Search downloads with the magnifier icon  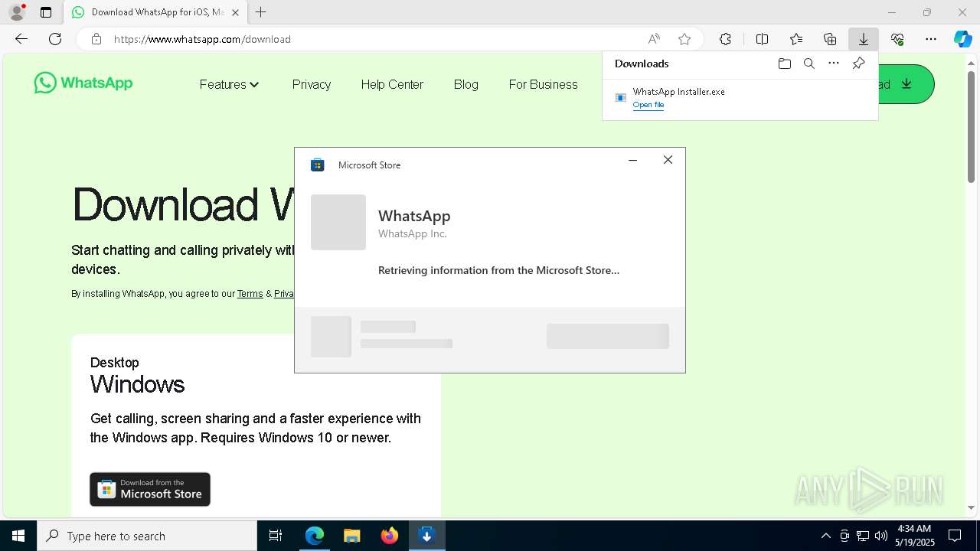coord(809,64)
